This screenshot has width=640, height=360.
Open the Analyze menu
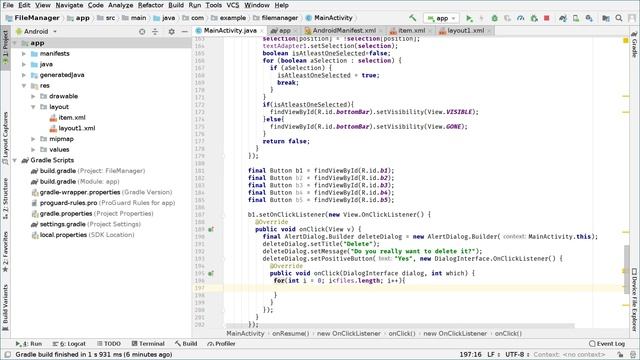pos(120,5)
